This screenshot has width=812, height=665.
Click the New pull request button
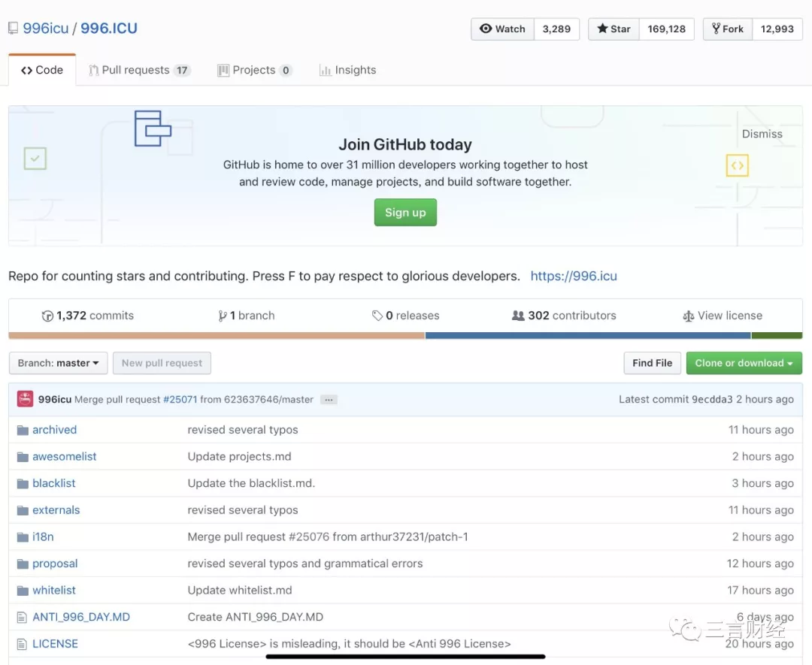[x=162, y=363]
